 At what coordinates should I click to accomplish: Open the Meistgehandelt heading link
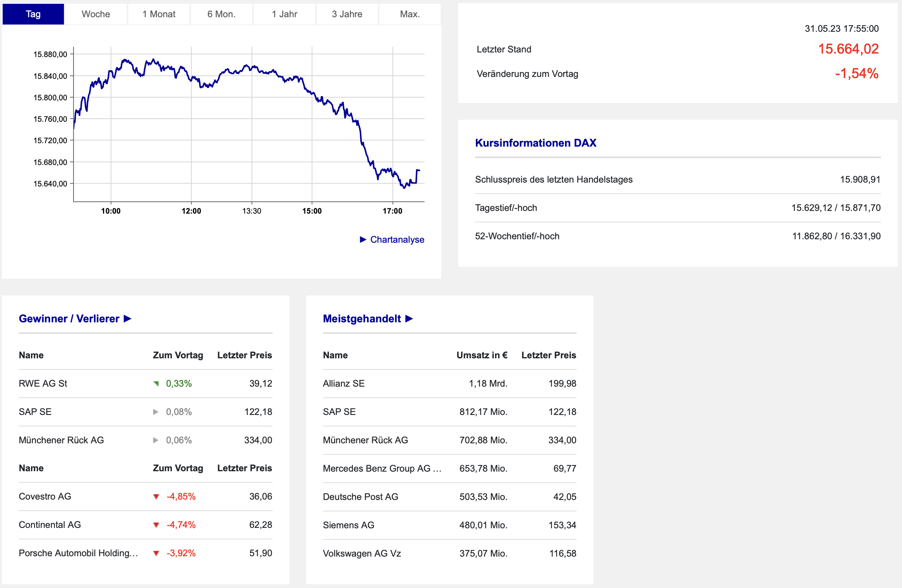362,318
